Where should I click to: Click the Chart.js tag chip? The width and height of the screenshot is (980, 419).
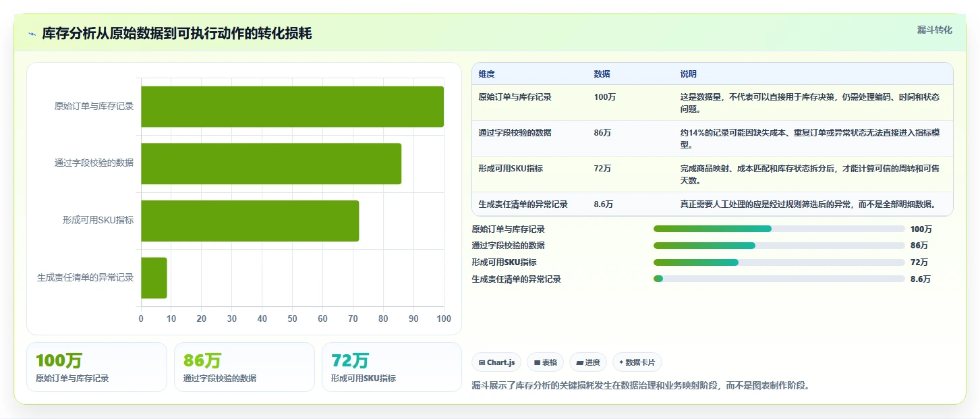point(496,362)
